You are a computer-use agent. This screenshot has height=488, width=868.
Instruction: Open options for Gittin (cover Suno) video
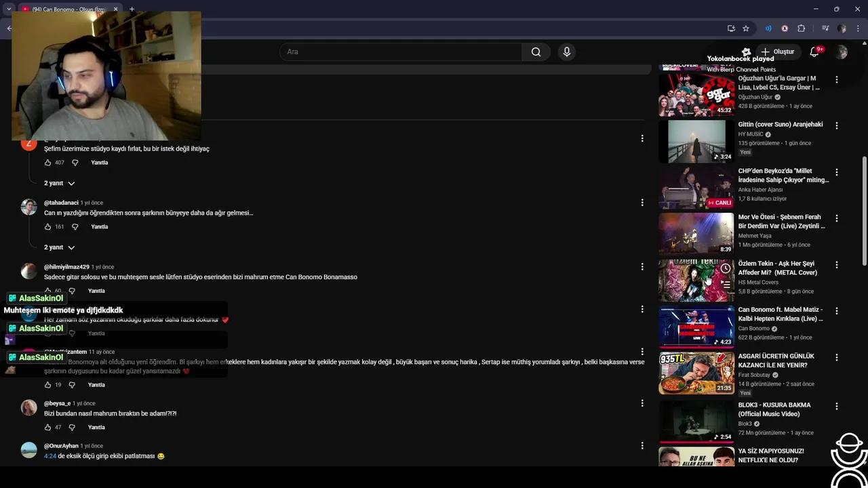pyautogui.click(x=837, y=125)
